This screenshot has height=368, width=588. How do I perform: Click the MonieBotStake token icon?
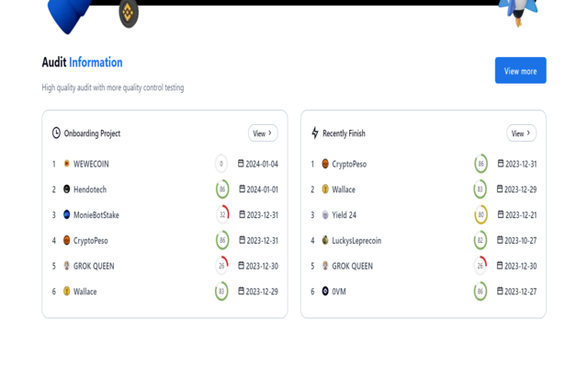click(x=66, y=215)
